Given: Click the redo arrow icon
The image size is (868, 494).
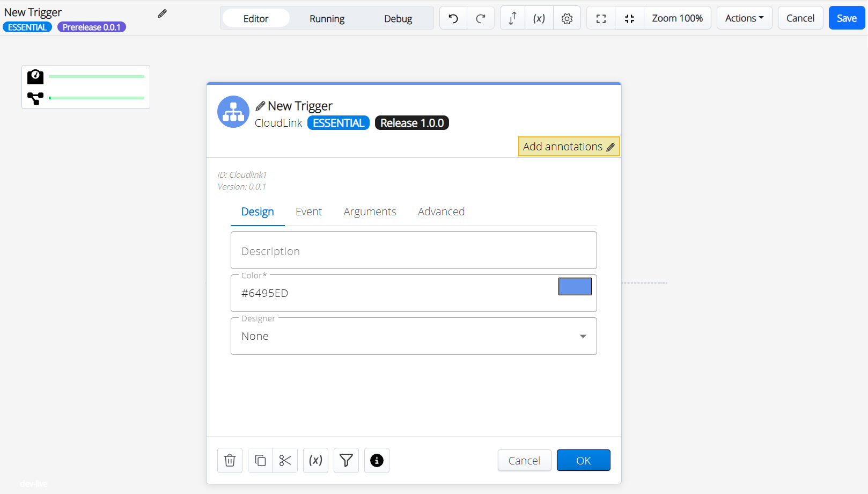Looking at the screenshot, I should pos(481,18).
